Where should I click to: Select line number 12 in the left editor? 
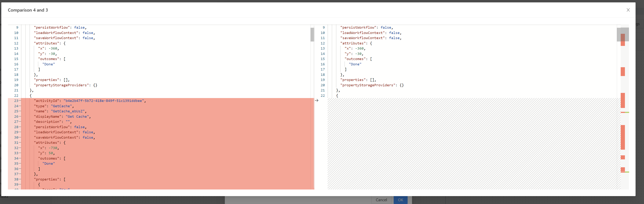point(16,43)
